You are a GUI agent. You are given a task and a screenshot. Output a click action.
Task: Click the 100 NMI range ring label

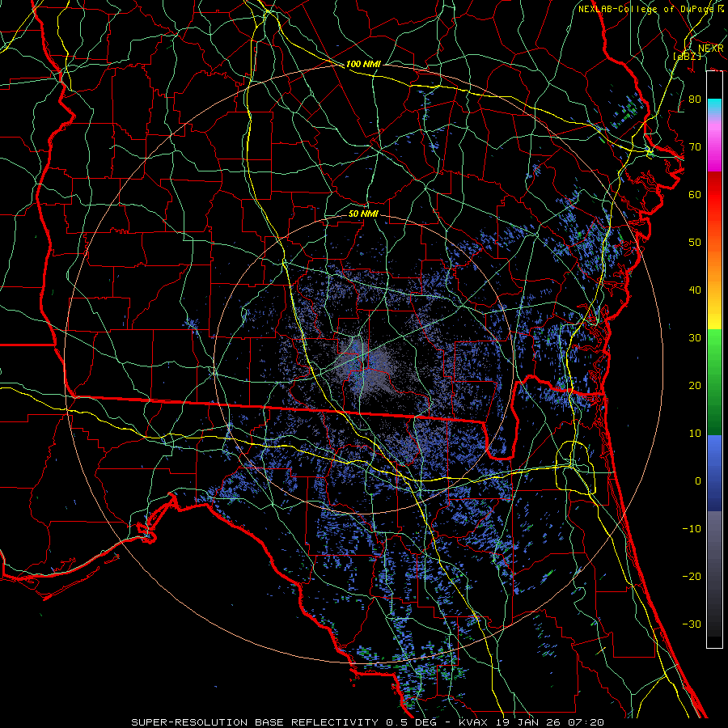(x=363, y=64)
